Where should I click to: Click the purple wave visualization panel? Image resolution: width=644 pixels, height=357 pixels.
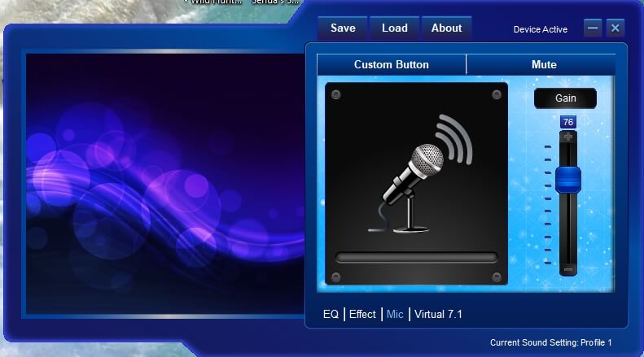[x=165, y=184]
